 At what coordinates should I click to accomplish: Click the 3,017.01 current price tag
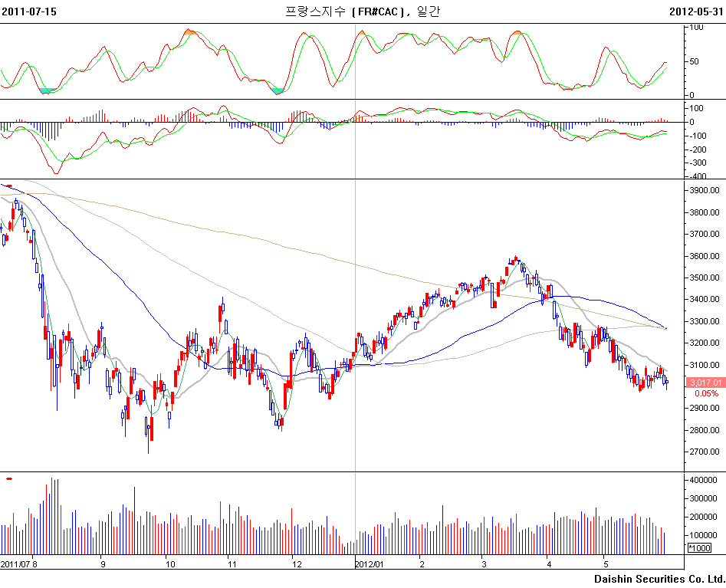[x=705, y=382]
